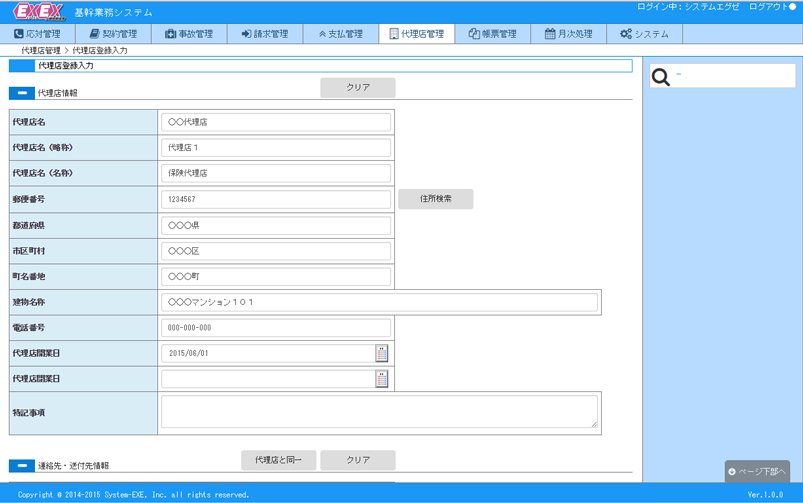Open the 帳票管理 tab
The image size is (803, 503).
click(492, 34)
